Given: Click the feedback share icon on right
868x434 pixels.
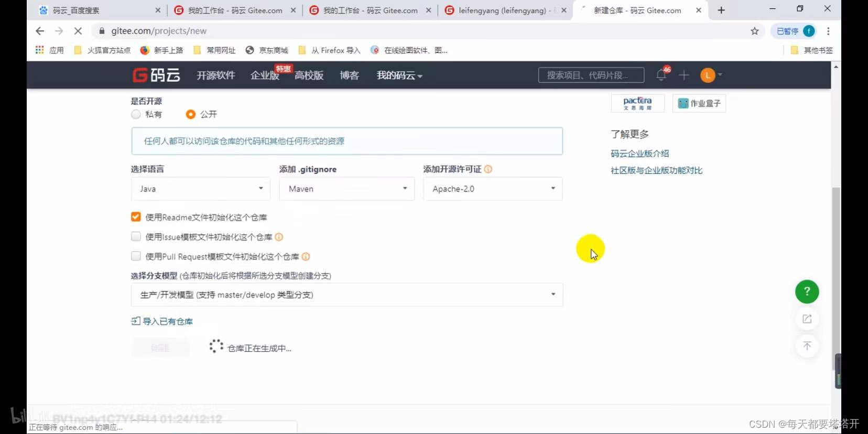Looking at the screenshot, I should click(x=807, y=319).
